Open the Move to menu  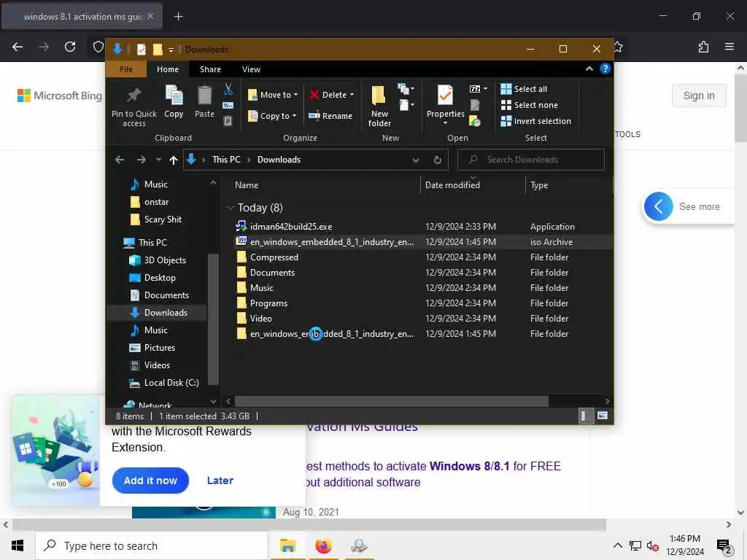pos(273,95)
